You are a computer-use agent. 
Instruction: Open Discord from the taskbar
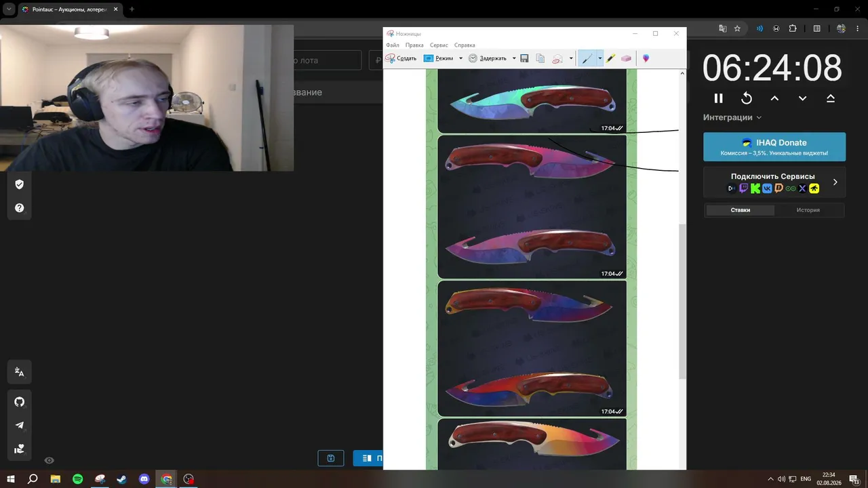pyautogui.click(x=144, y=479)
